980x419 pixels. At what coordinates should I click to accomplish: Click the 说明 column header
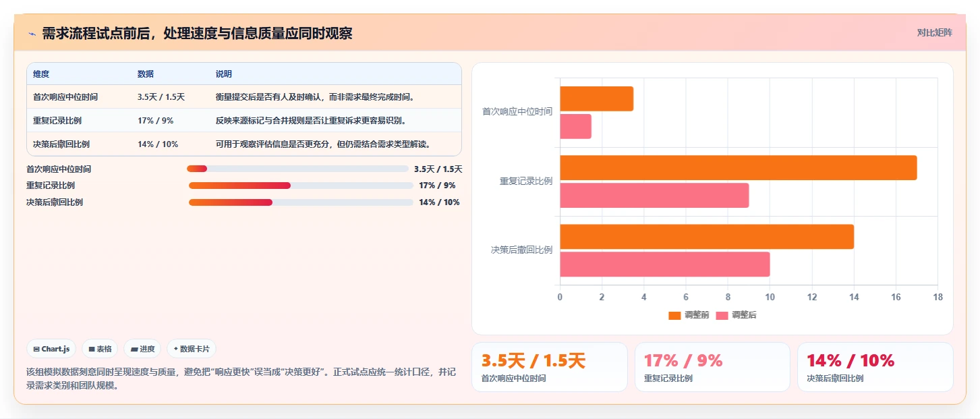click(224, 74)
